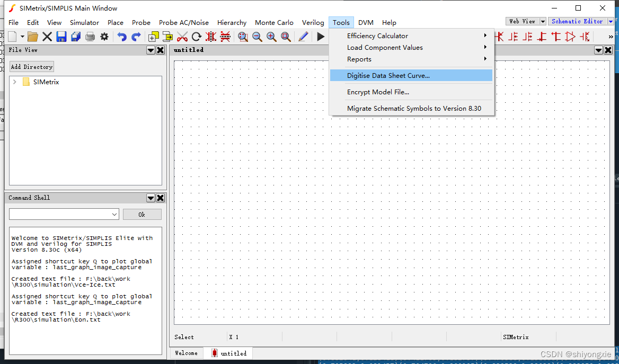
Task: Zoom out with the minus magnifier
Action: [x=257, y=37]
